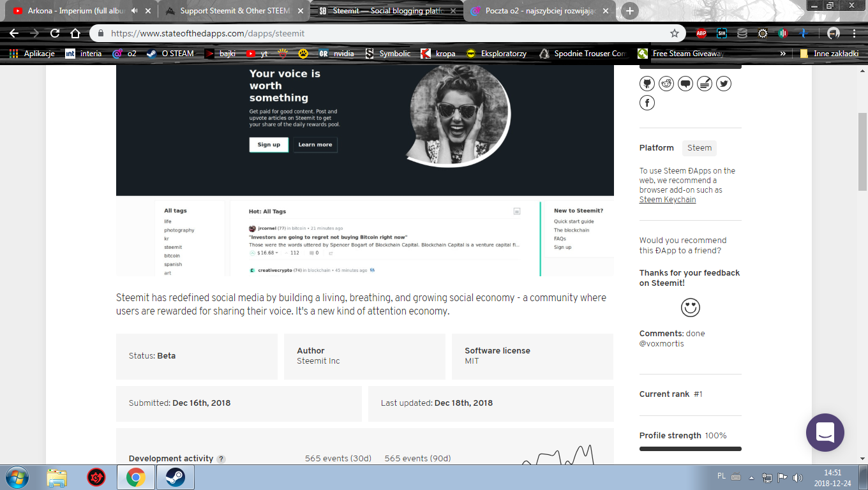Open the chat bubble social icon
The height and width of the screenshot is (490, 868).
(x=685, y=84)
